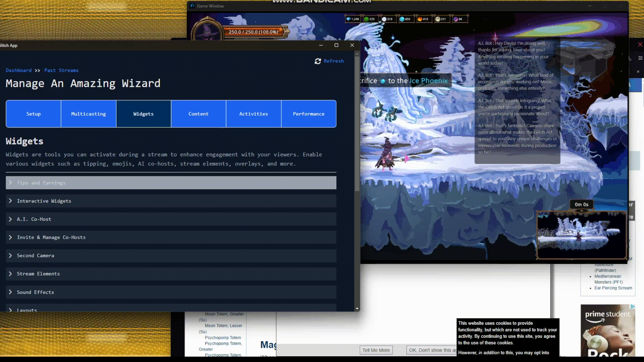Click the A.I. Co-Host panel icon
This screenshot has height=362, width=644.
[10, 219]
